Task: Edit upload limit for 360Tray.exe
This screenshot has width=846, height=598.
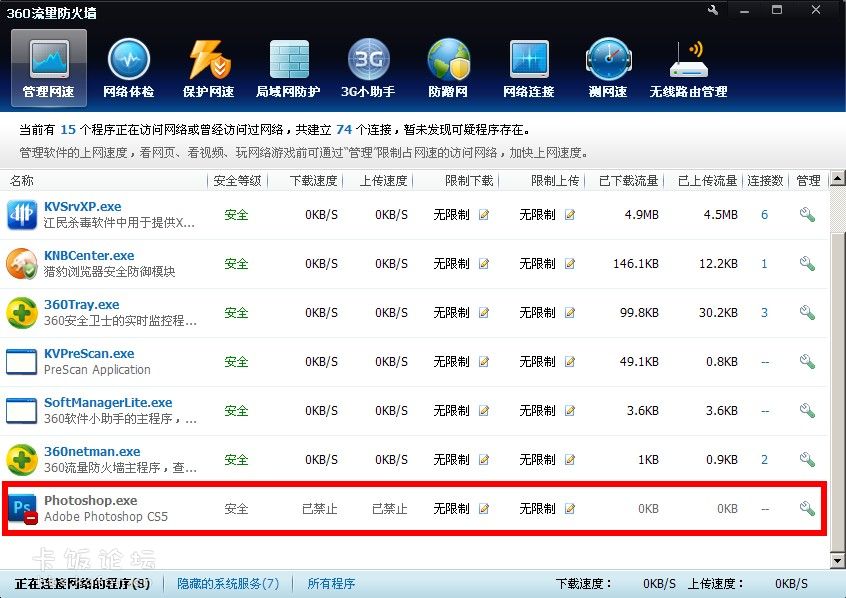Action: [x=570, y=313]
